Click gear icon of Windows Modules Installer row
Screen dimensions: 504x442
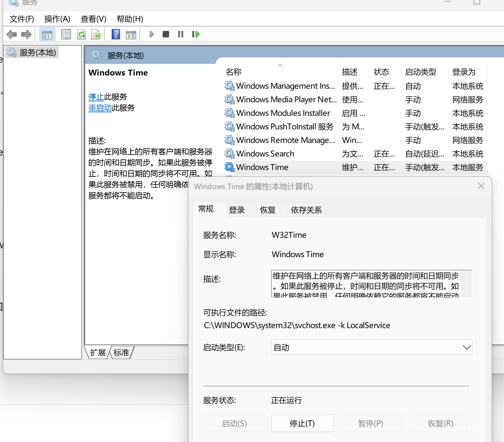pyautogui.click(x=229, y=113)
